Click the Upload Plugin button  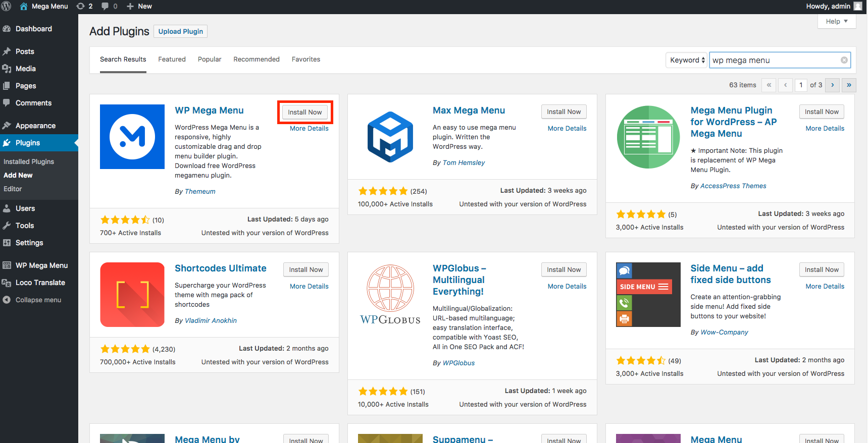[181, 31]
